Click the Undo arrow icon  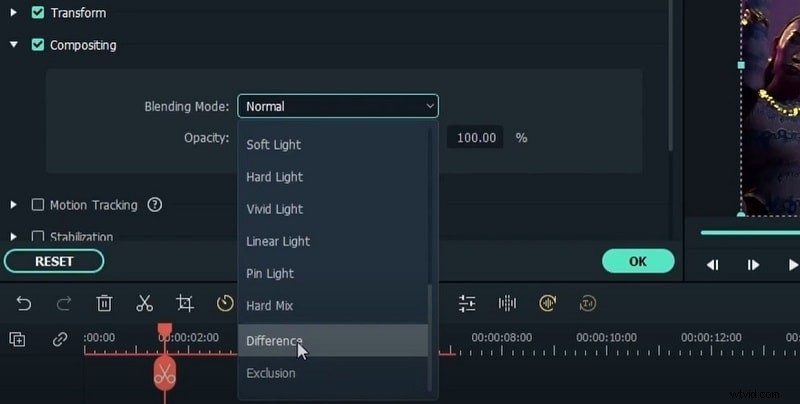[24, 303]
